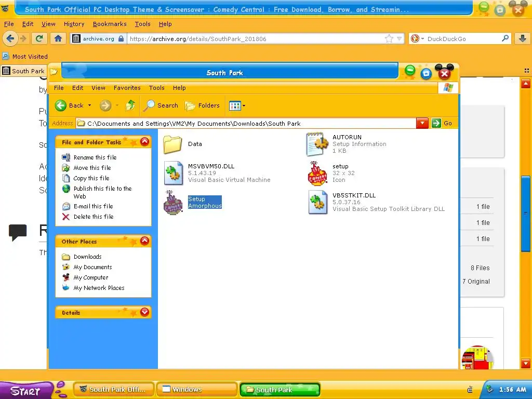The height and width of the screenshot is (399, 532).
Task: Go to My Network Places
Action: [x=99, y=288]
